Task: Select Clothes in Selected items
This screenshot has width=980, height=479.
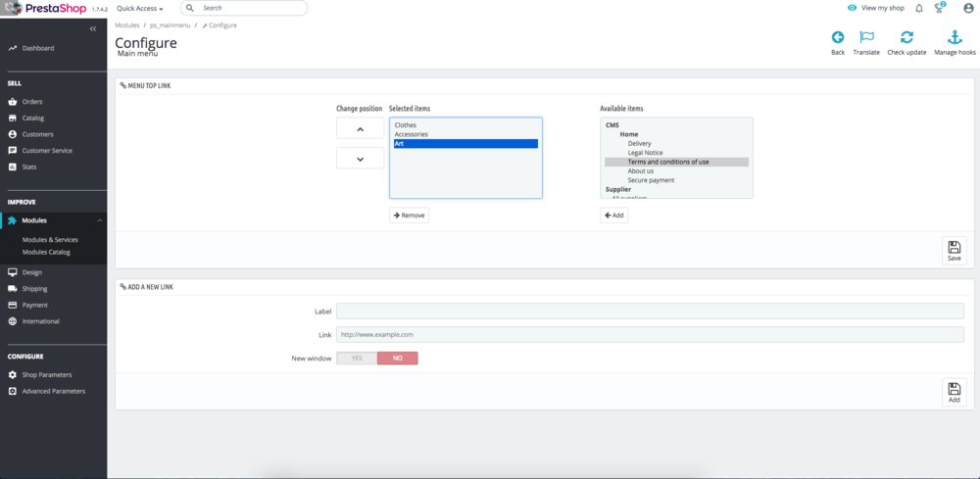Action: click(465, 125)
